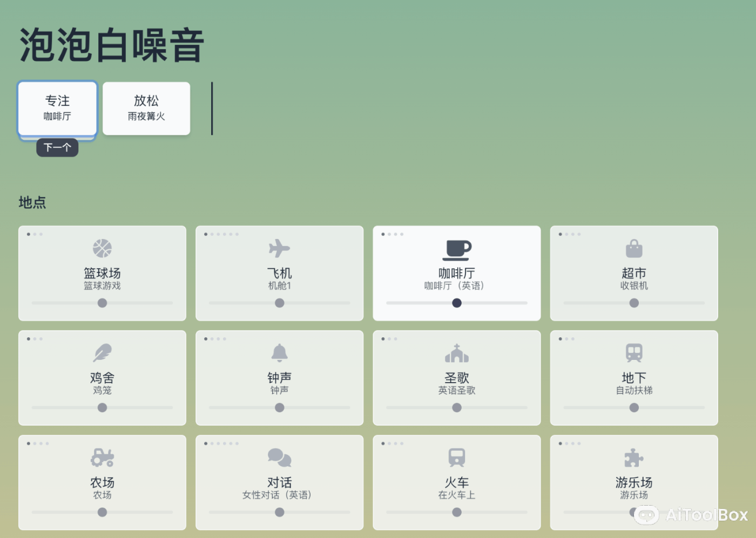Click the church icon on the 圣歌 card
This screenshot has height=538, width=756.
(456, 353)
